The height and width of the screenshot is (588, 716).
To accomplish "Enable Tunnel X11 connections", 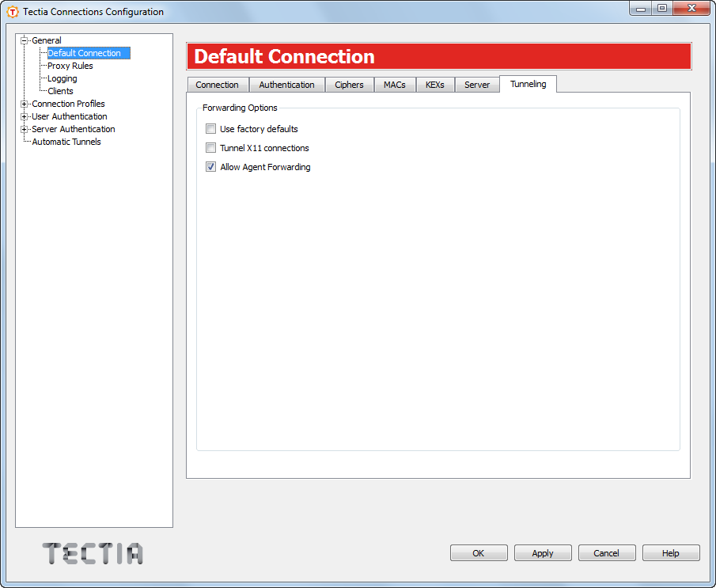I will click(x=210, y=147).
